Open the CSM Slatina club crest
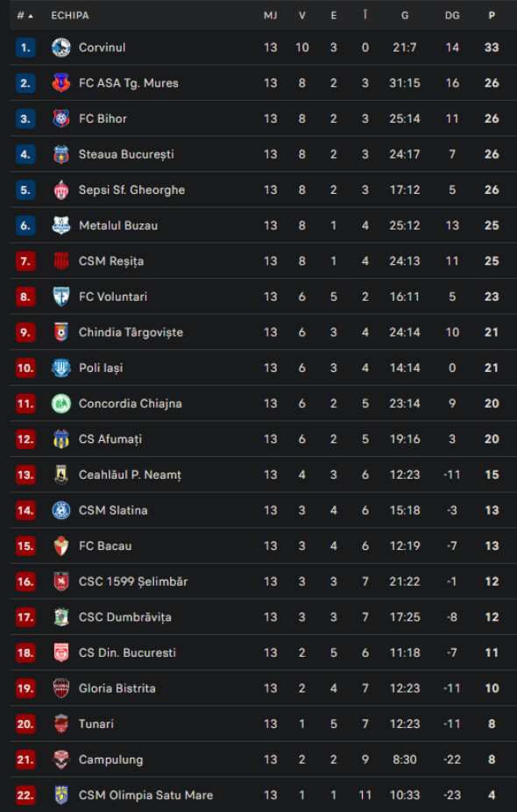Screen dimensions: 517x812 [60, 509]
